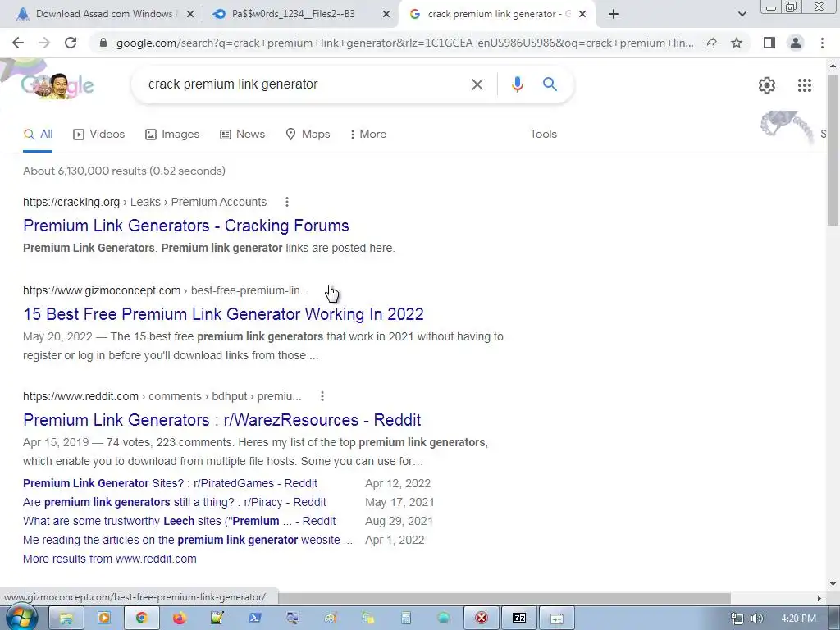The width and height of the screenshot is (840, 630).
Task: Close the Download Assad tab
Action: click(x=189, y=15)
